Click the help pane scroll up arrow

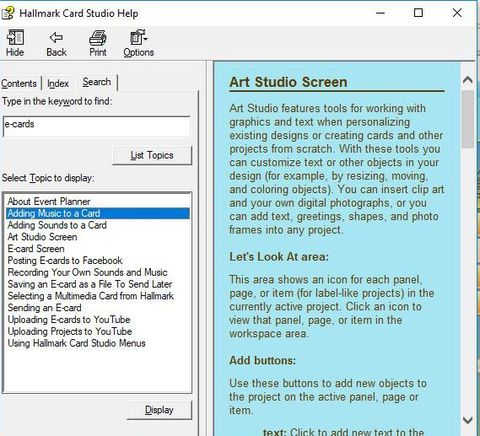click(x=468, y=80)
